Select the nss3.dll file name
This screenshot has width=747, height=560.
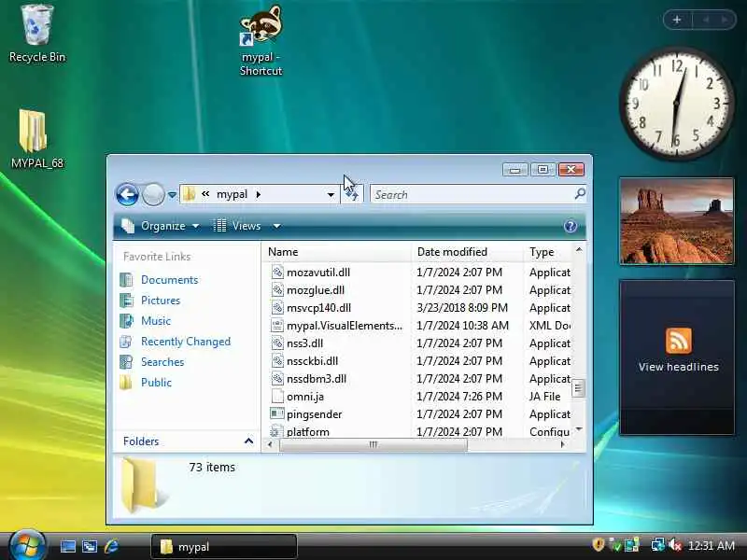(305, 343)
